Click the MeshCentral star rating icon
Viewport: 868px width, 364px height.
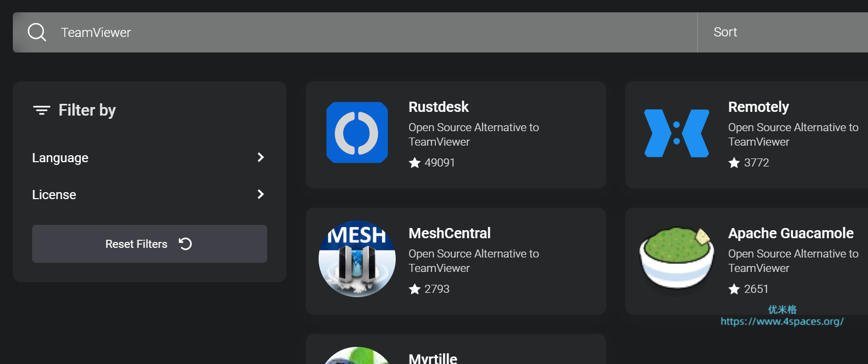coord(414,289)
